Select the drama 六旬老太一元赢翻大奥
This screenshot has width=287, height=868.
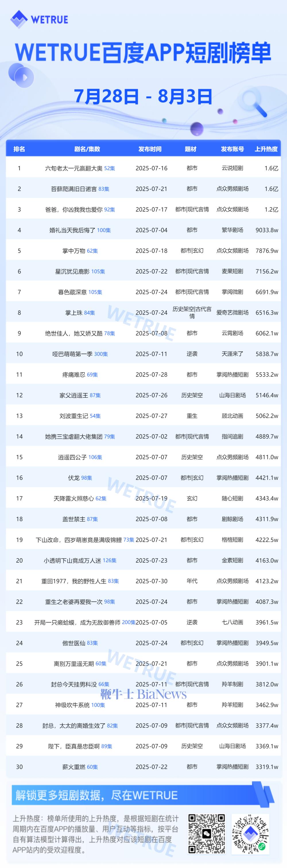pyautogui.click(x=74, y=168)
